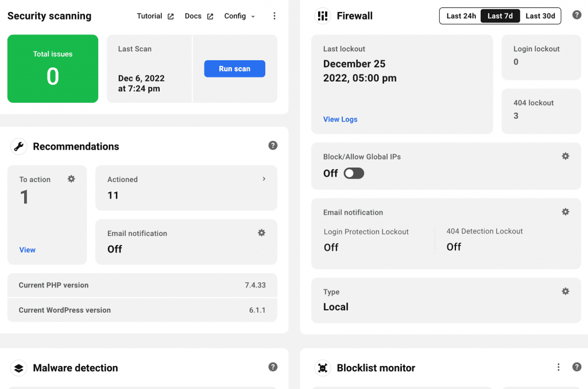
Task: Open Blocklist monitor three-dot menu
Action: tap(558, 367)
